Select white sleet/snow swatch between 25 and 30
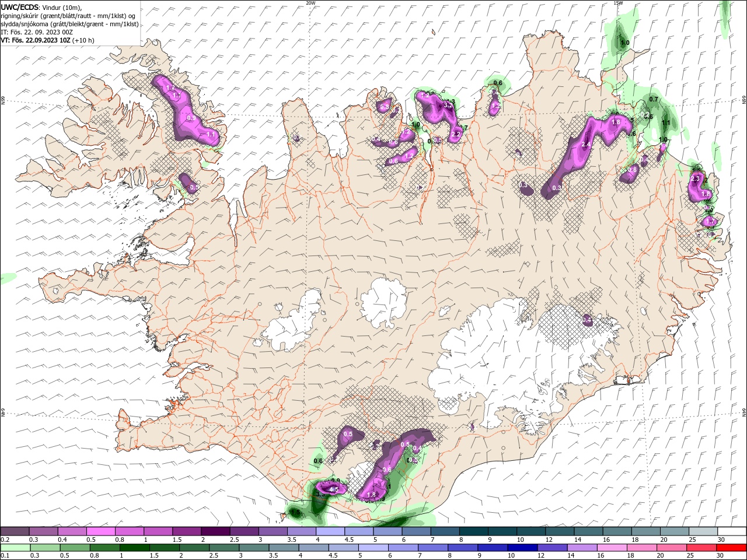Image resolution: width=747 pixels, height=560 pixels. pyautogui.click(x=704, y=531)
